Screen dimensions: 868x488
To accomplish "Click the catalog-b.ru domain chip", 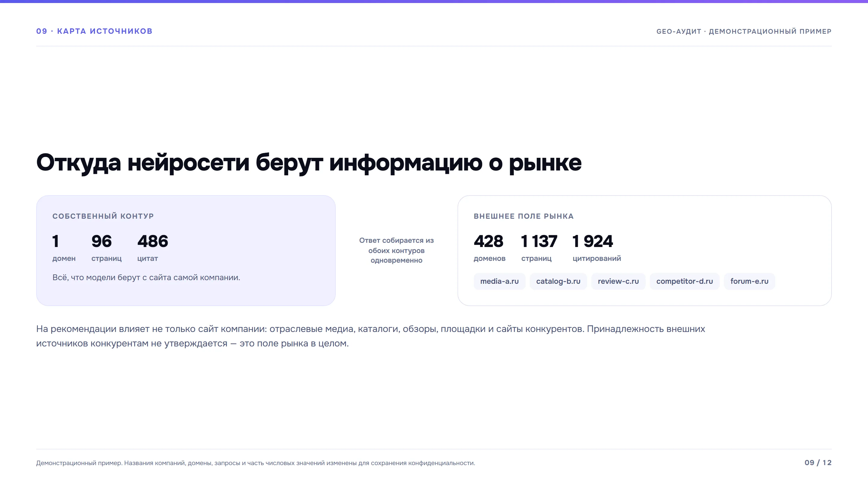I will click(558, 281).
